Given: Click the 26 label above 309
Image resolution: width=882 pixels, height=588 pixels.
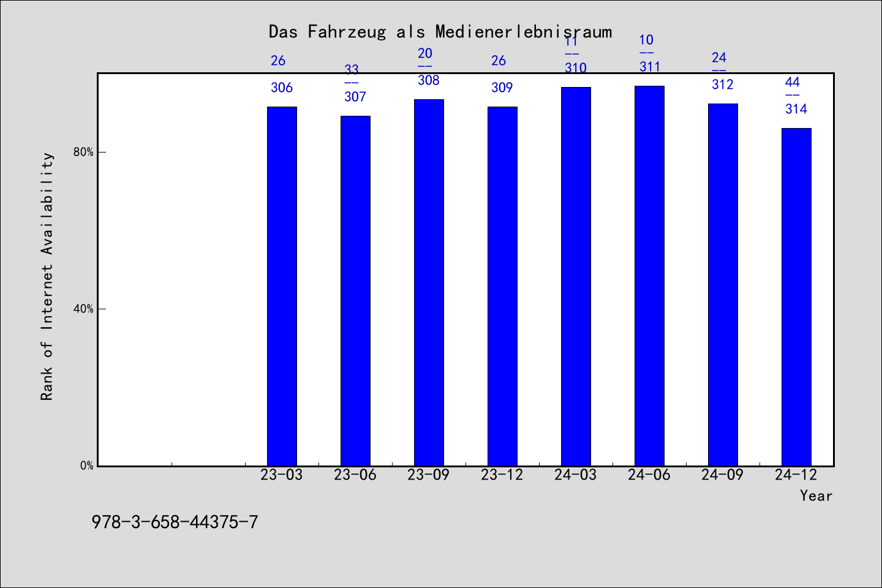Looking at the screenshot, I should (499, 61).
